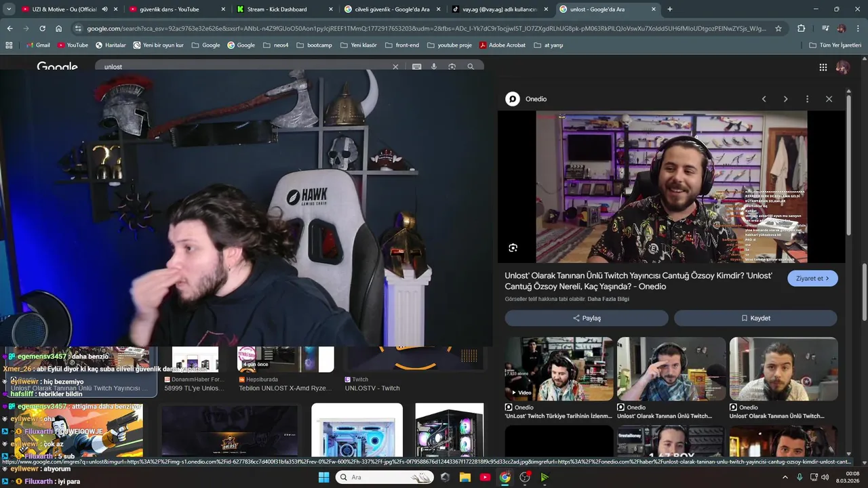
Task: Open the Tebilon UNLOST X-Amd Ryzen result
Action: click(285, 370)
